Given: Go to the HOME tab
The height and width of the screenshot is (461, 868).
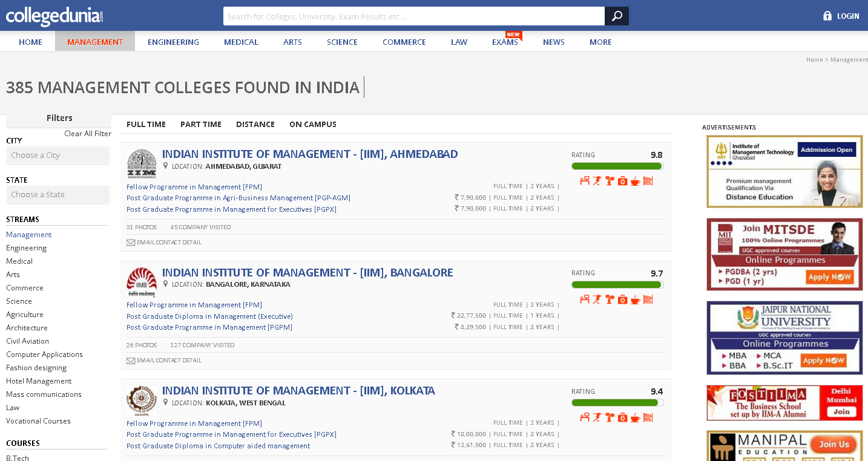Looking at the screenshot, I should tap(31, 42).
